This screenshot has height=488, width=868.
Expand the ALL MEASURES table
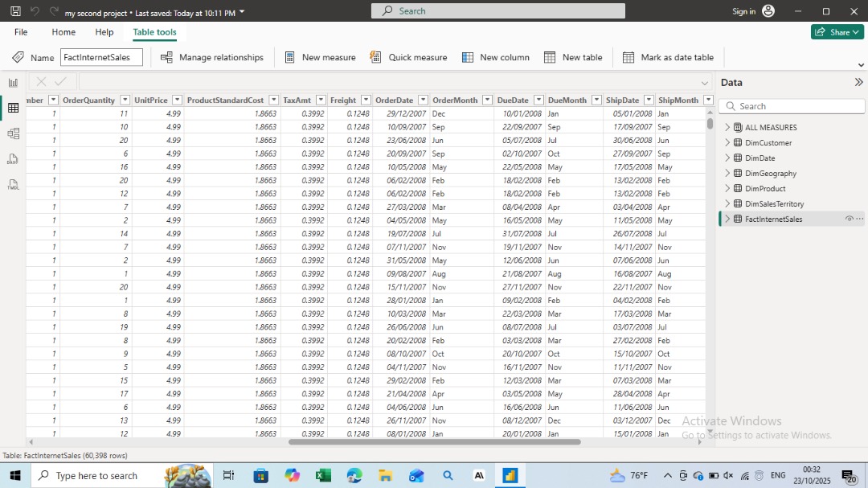click(727, 127)
